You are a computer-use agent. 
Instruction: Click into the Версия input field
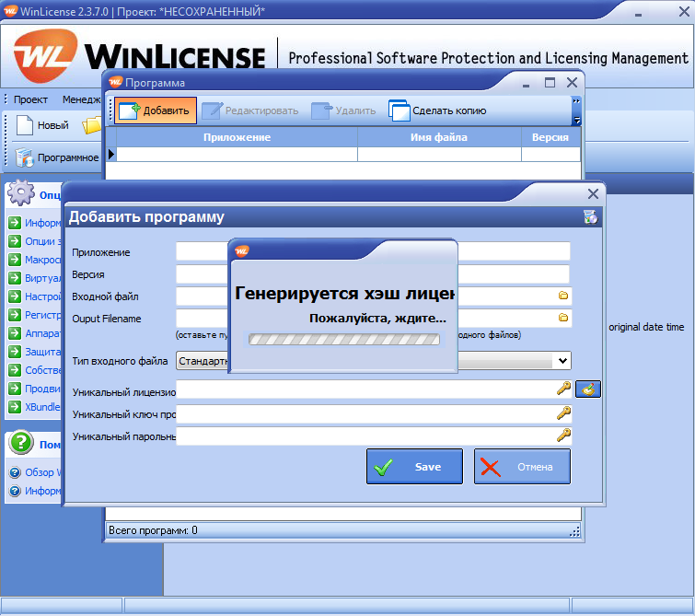[x=202, y=274]
